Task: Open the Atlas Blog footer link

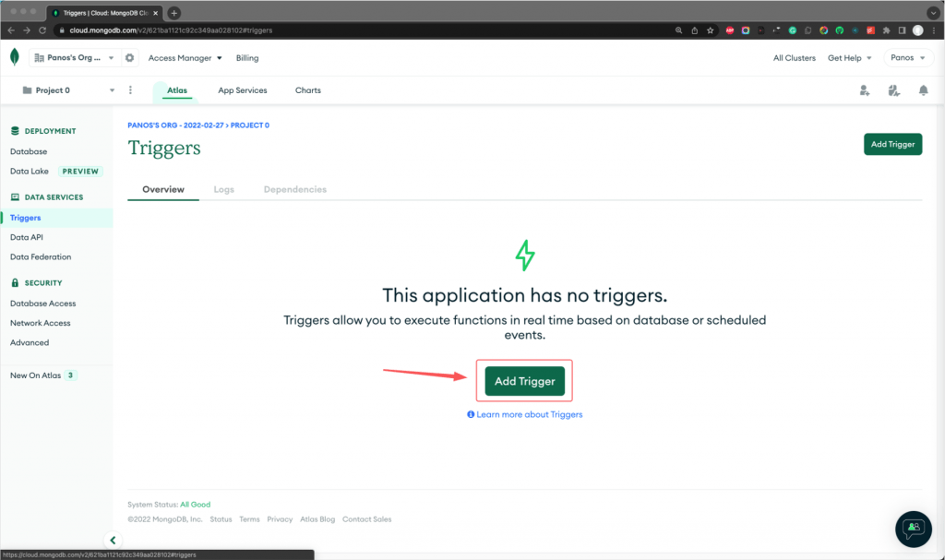Action: pos(317,519)
